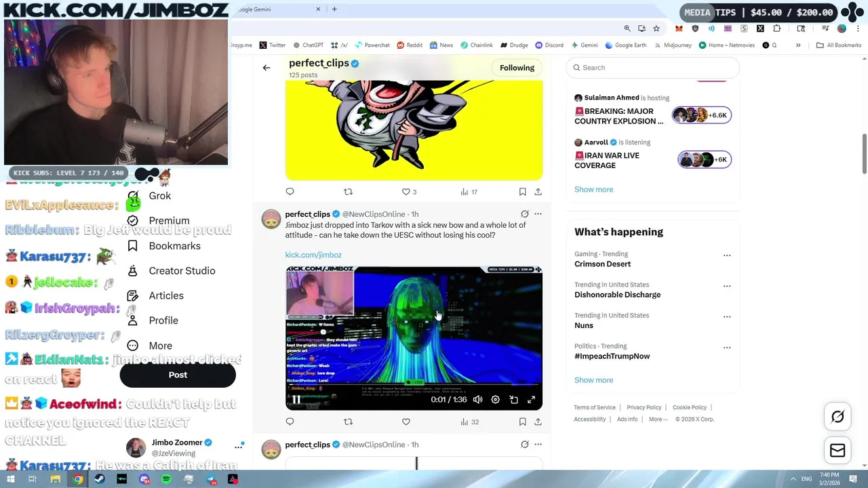
Task: Like the post with 3 likes
Action: 409,192
